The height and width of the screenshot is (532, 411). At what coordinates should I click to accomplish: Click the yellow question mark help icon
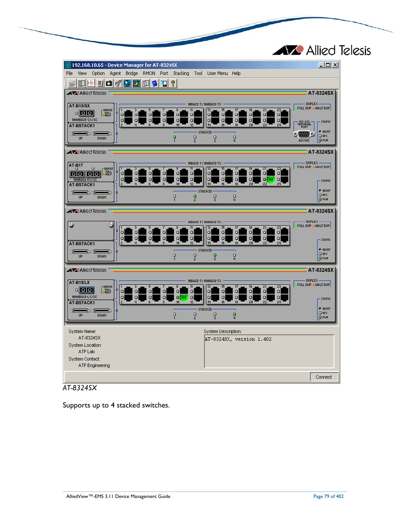[x=173, y=84]
